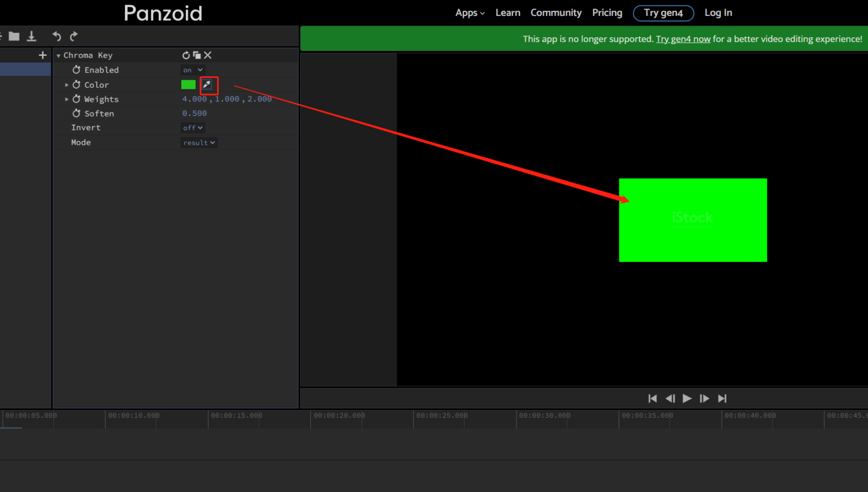Redo the last undone action
The height and width of the screenshot is (492, 868).
[73, 36]
